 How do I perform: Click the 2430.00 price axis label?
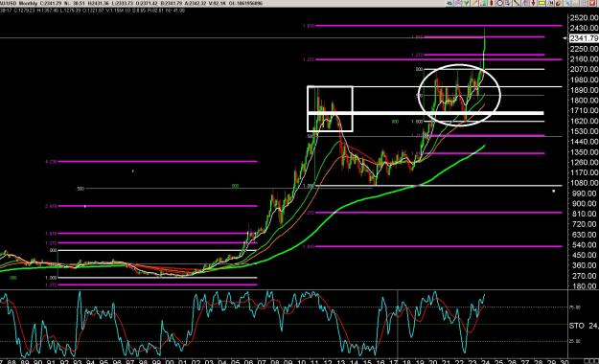click(584, 28)
